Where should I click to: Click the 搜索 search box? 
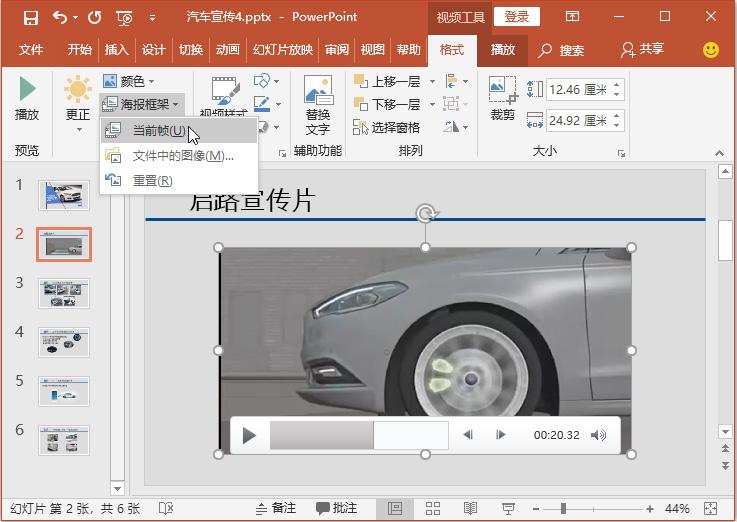point(562,50)
